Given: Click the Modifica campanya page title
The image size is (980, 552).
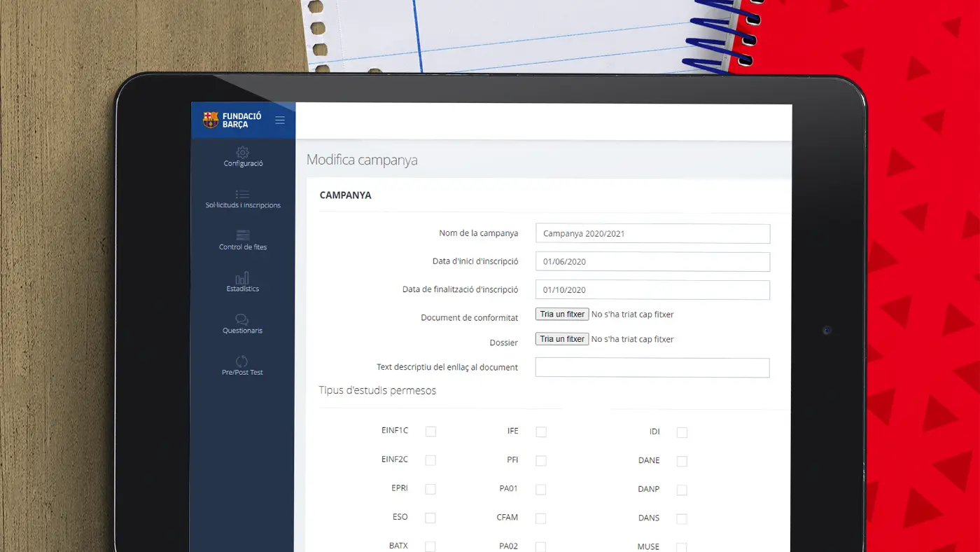Looking at the screenshot, I should (x=362, y=160).
